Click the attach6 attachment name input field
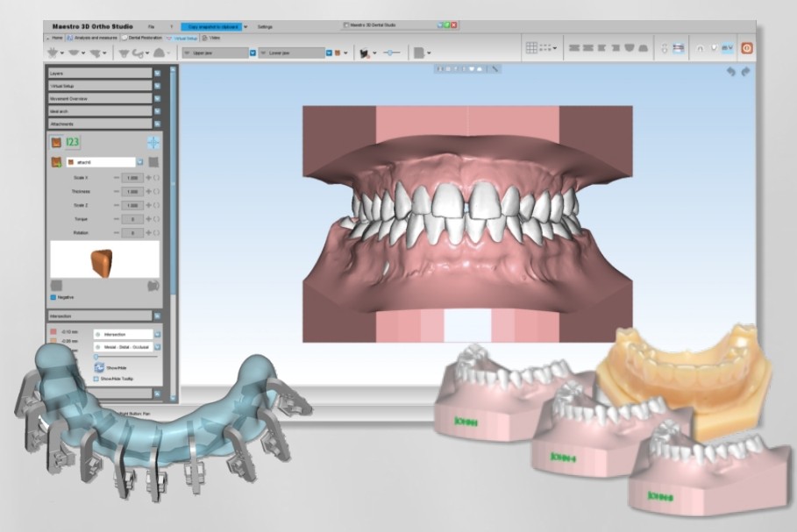797x532 pixels. (100, 161)
